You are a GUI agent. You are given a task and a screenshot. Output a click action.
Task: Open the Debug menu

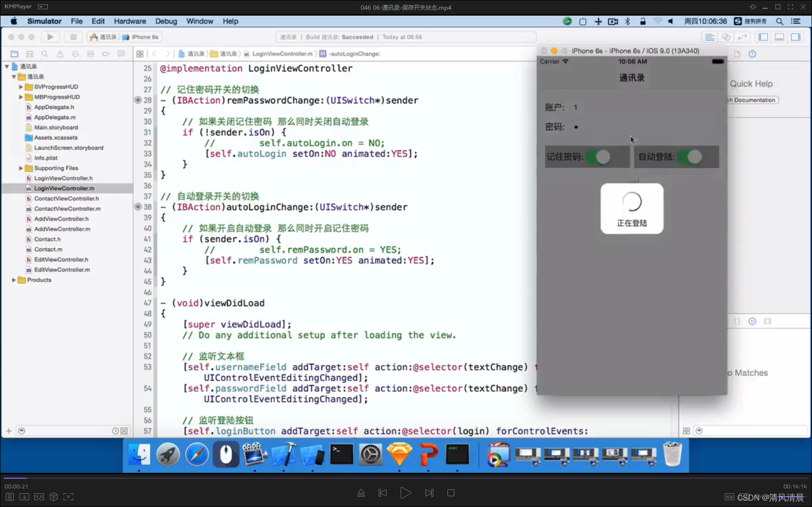pos(166,21)
